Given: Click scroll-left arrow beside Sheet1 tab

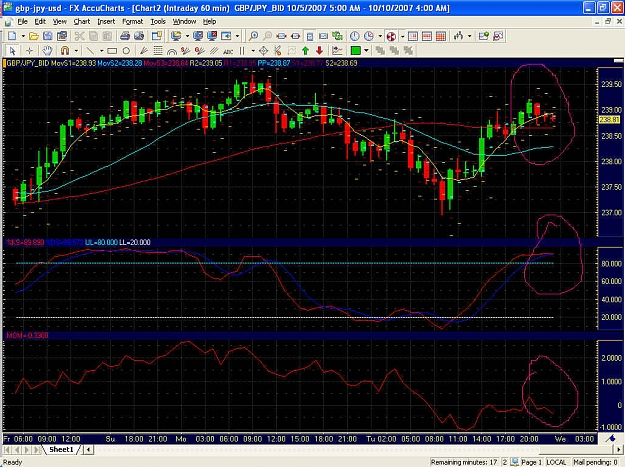Looking at the screenshot, I should (88, 449).
